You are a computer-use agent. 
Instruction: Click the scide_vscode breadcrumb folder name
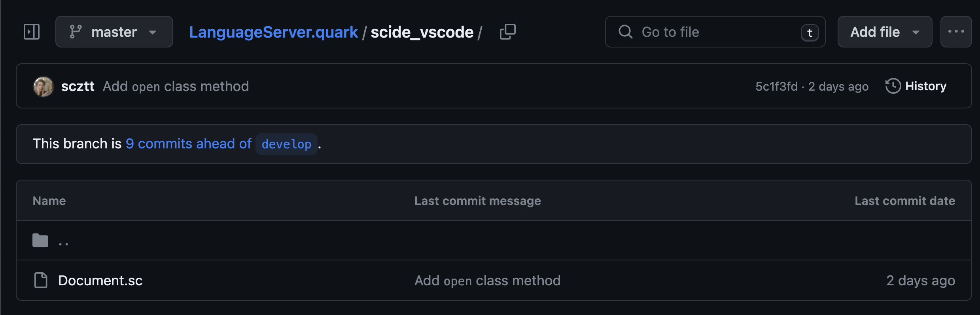[x=422, y=32]
